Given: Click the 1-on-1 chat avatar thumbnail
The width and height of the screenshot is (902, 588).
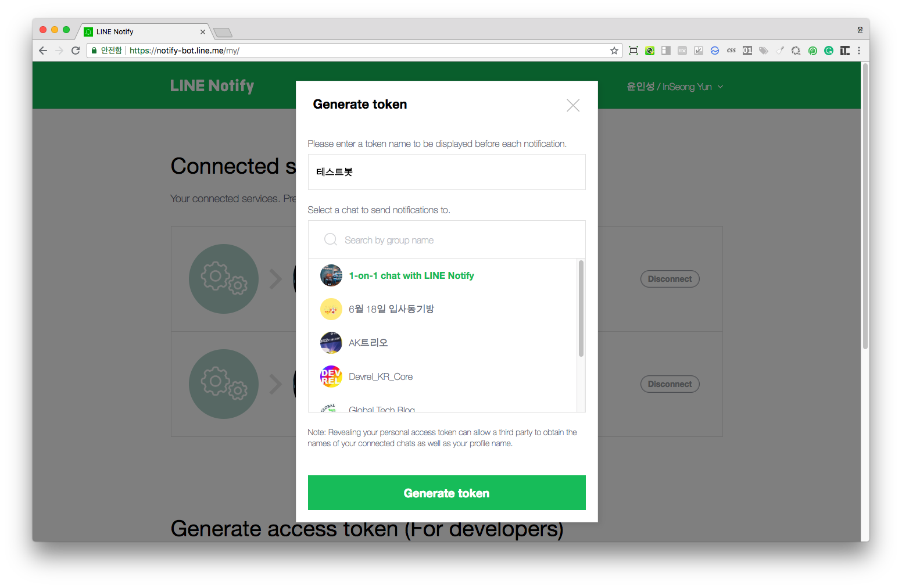Looking at the screenshot, I should (331, 275).
